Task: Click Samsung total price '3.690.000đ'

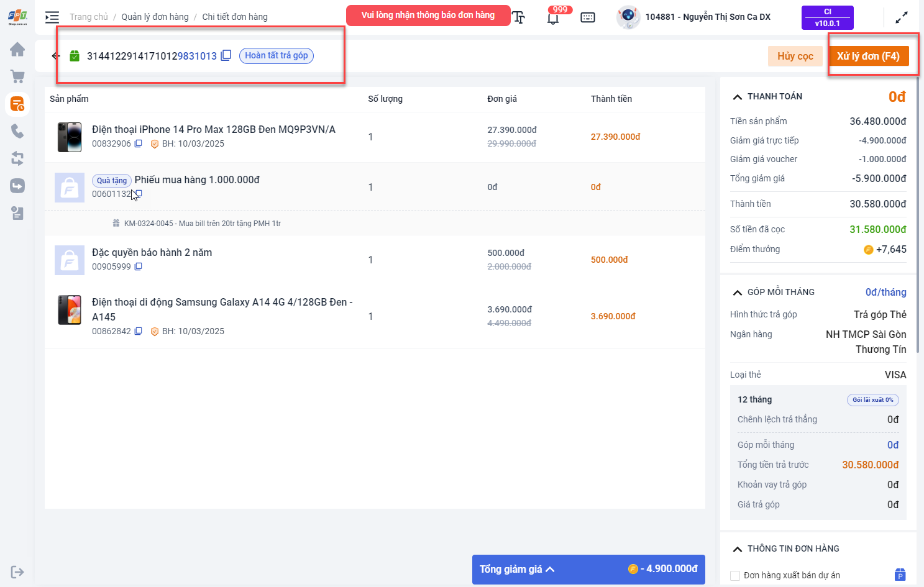Action: click(613, 316)
